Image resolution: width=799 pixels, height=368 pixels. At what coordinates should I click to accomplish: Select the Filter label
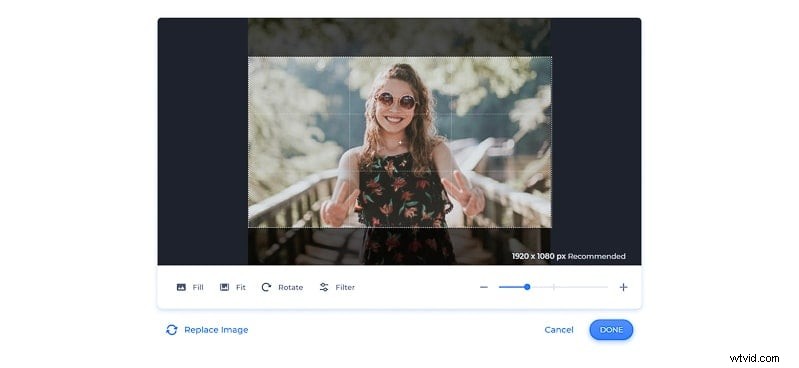pyautogui.click(x=345, y=287)
